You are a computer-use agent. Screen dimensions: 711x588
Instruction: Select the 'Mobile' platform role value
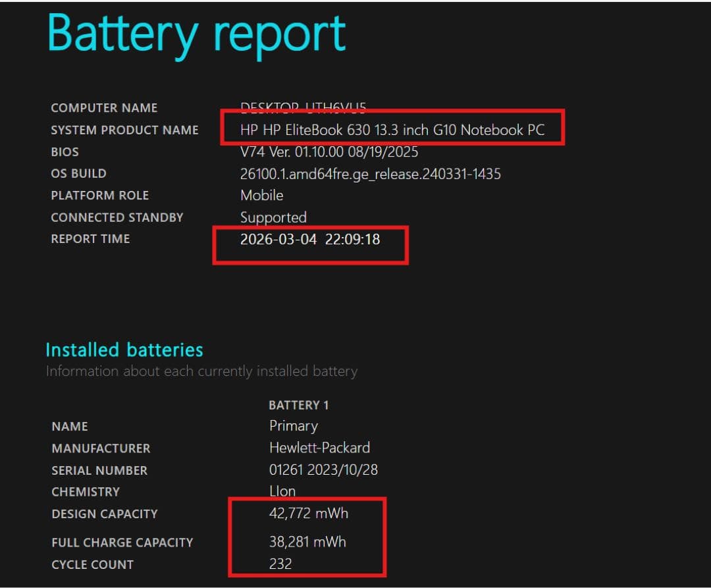click(261, 196)
